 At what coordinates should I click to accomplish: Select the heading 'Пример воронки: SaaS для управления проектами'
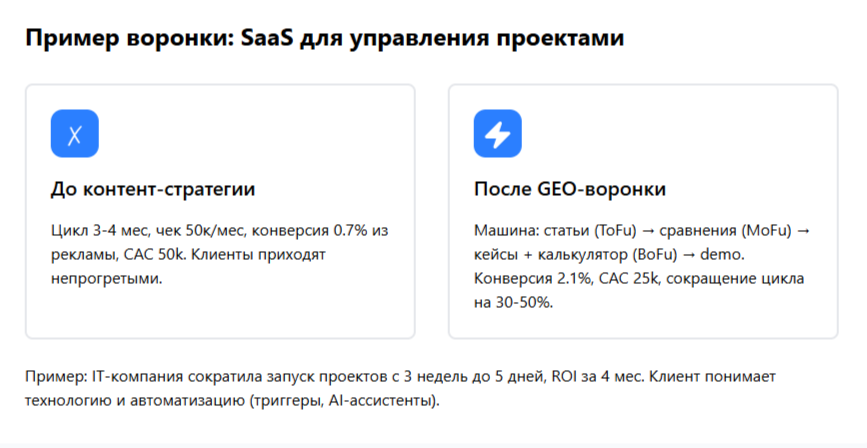[x=325, y=38]
